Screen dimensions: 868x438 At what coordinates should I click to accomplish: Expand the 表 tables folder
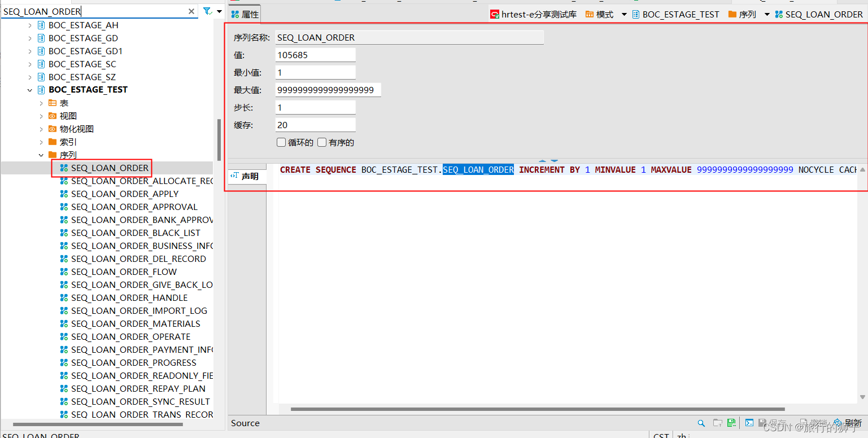tap(41, 103)
